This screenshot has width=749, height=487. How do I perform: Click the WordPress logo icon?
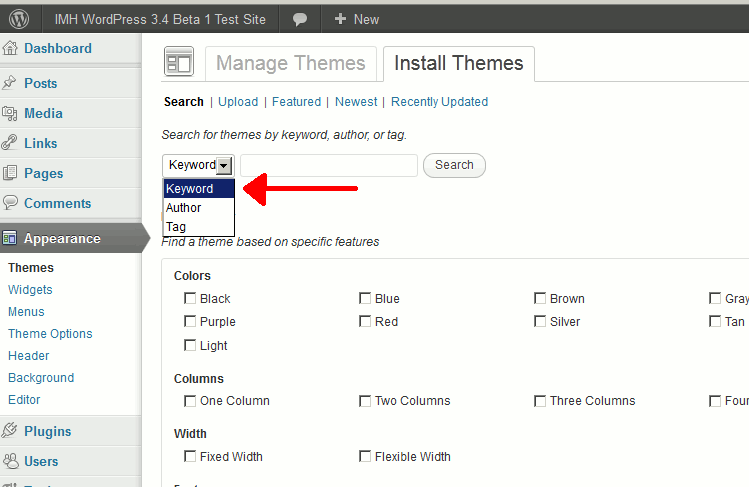point(19,19)
